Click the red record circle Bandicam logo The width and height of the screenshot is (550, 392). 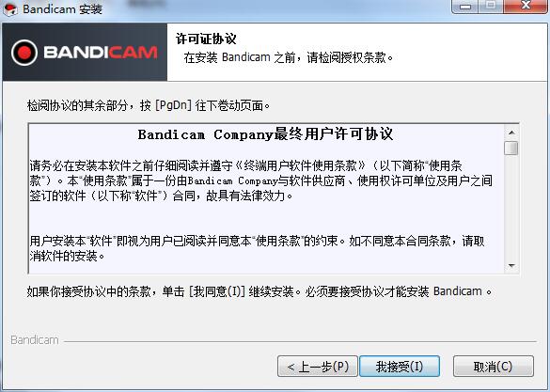click(24, 53)
